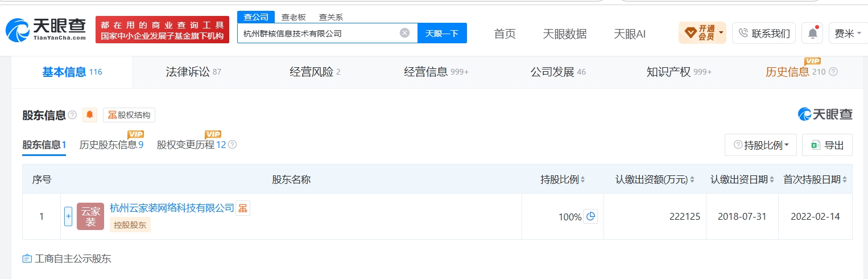The width and height of the screenshot is (868, 279).
Task: Click help icon beside the 股东信息 heading
Action: [x=72, y=115]
